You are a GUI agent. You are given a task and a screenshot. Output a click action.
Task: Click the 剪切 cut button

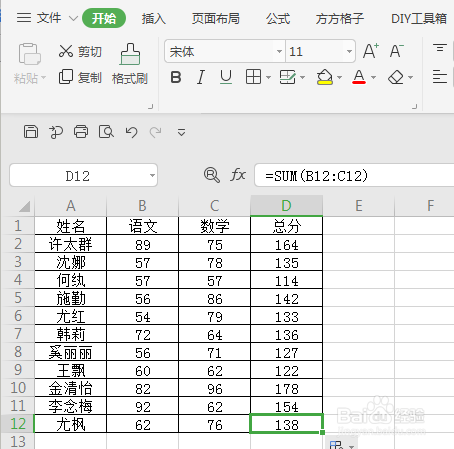80,51
